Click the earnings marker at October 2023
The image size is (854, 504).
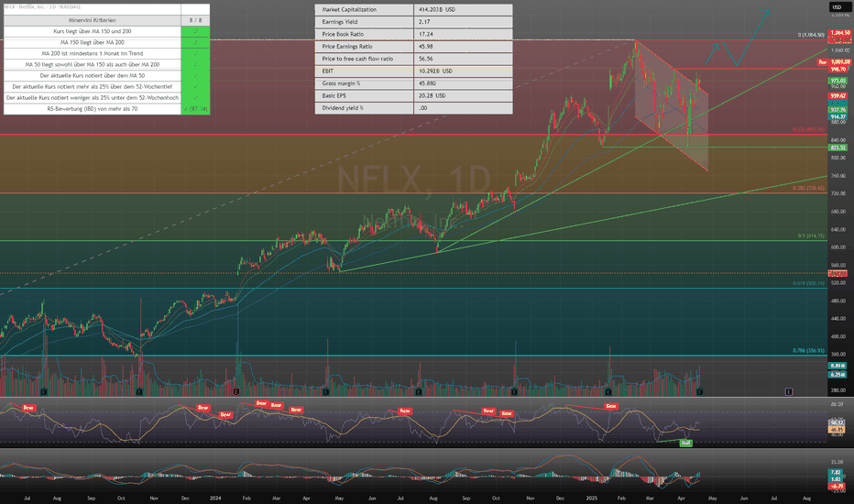(139, 391)
